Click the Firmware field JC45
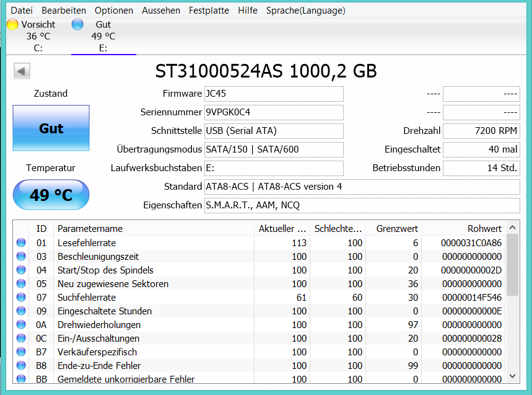The height and width of the screenshot is (395, 532). pyautogui.click(x=274, y=94)
